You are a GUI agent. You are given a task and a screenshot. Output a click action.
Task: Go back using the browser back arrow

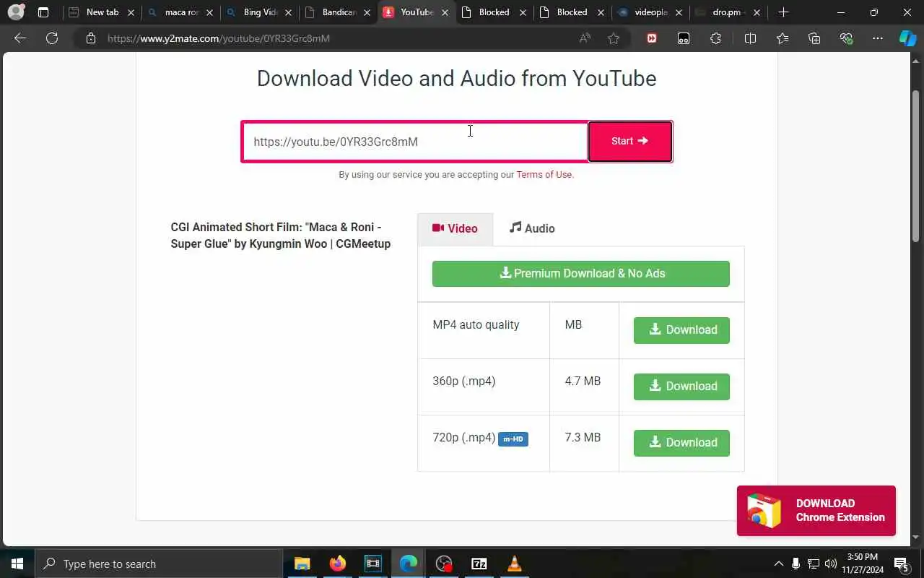pyautogui.click(x=20, y=38)
